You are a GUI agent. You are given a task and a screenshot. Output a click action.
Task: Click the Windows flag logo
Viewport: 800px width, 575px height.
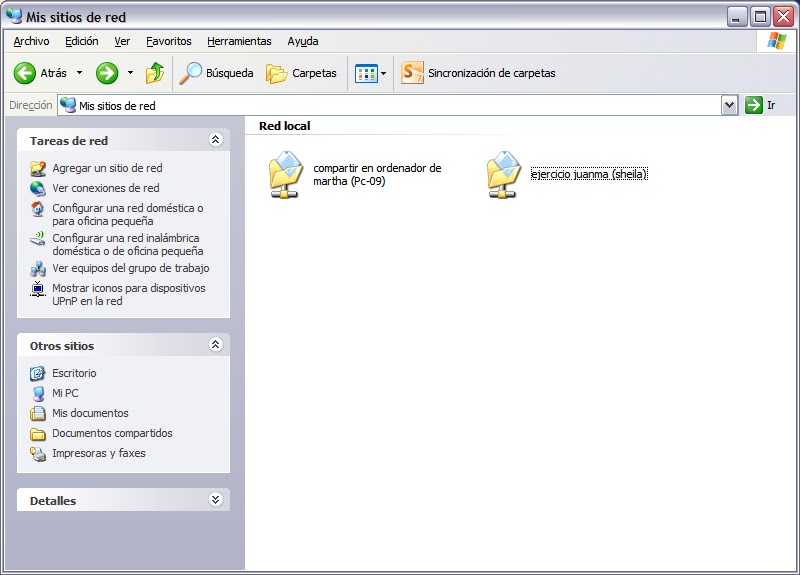click(x=777, y=41)
